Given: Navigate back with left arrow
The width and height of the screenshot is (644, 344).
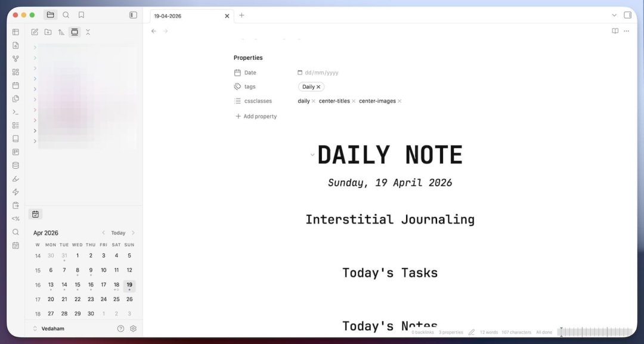Looking at the screenshot, I should click(x=154, y=31).
